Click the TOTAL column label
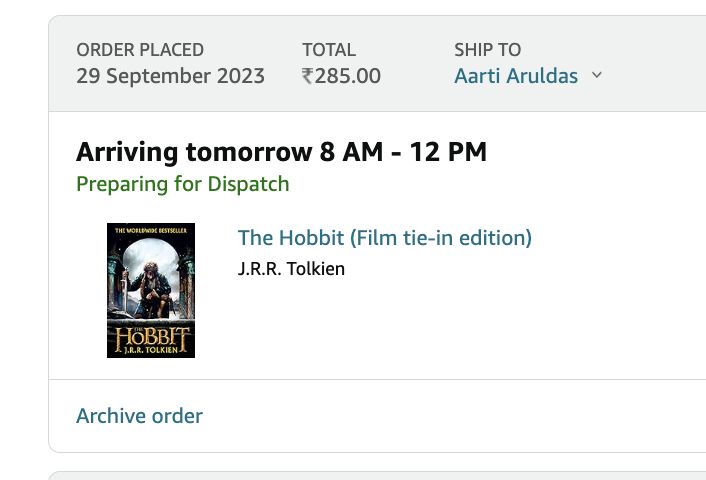 point(329,50)
